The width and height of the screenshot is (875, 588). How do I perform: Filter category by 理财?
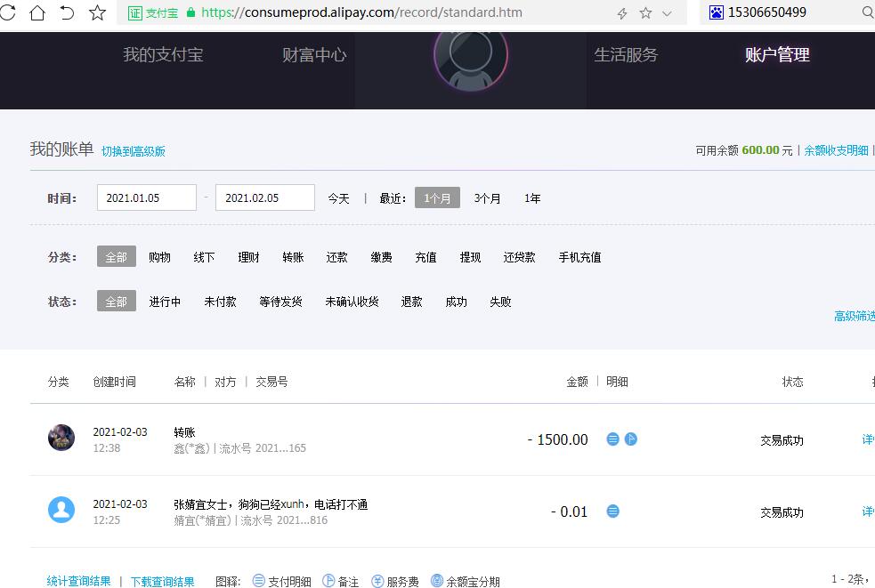click(x=249, y=257)
